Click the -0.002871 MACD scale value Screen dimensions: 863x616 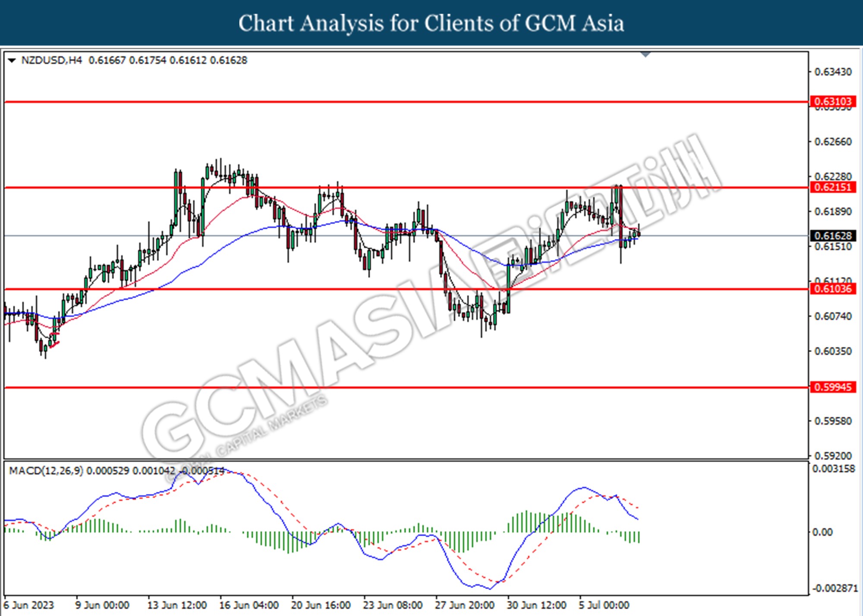pos(835,588)
